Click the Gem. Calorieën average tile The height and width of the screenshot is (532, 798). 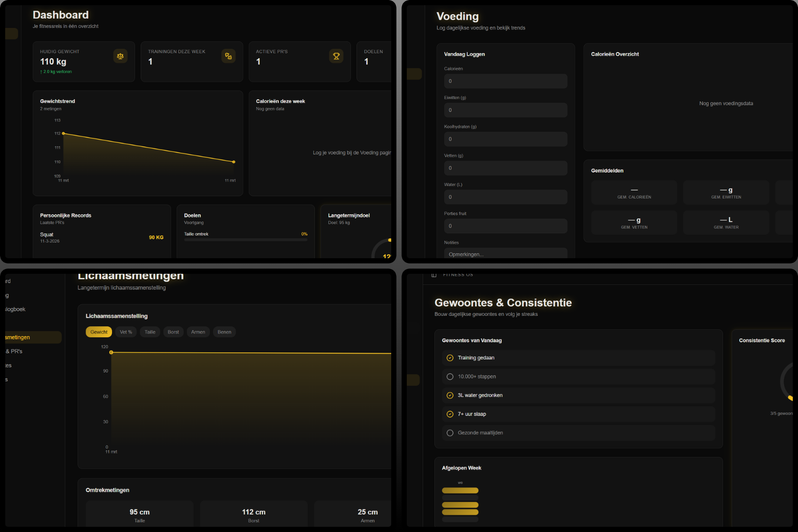(634, 192)
